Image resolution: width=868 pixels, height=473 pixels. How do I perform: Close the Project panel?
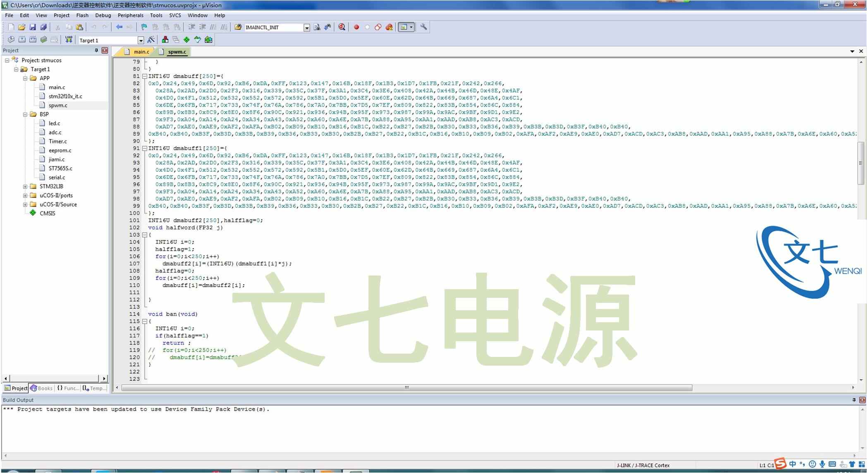click(x=105, y=50)
